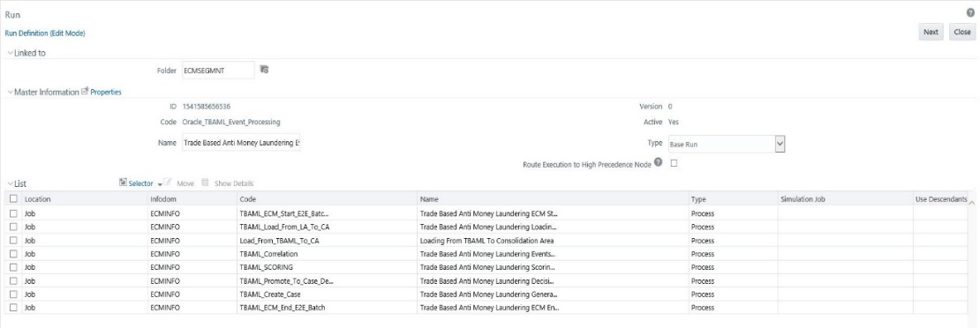
Task: Check the select-all box in the list header
Action: pyautogui.click(x=14, y=198)
